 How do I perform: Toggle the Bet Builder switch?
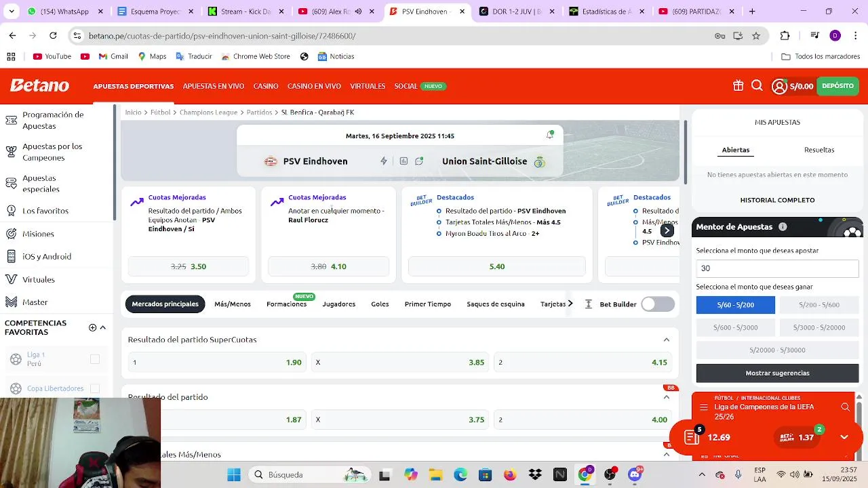point(658,304)
